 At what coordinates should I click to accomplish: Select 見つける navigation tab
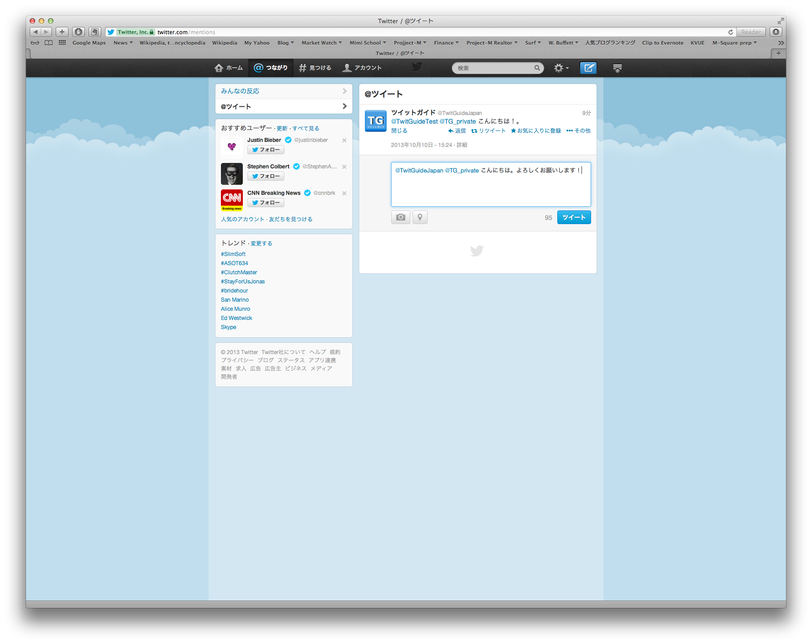[315, 68]
